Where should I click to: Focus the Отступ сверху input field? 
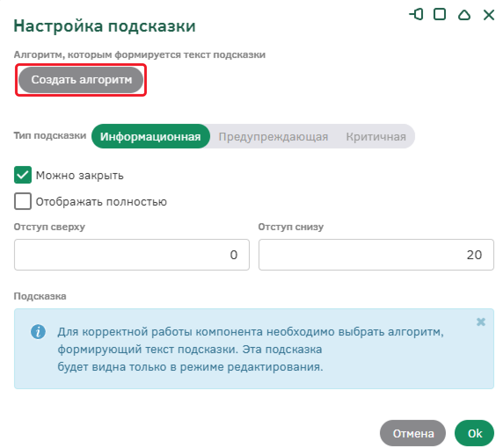point(131,255)
